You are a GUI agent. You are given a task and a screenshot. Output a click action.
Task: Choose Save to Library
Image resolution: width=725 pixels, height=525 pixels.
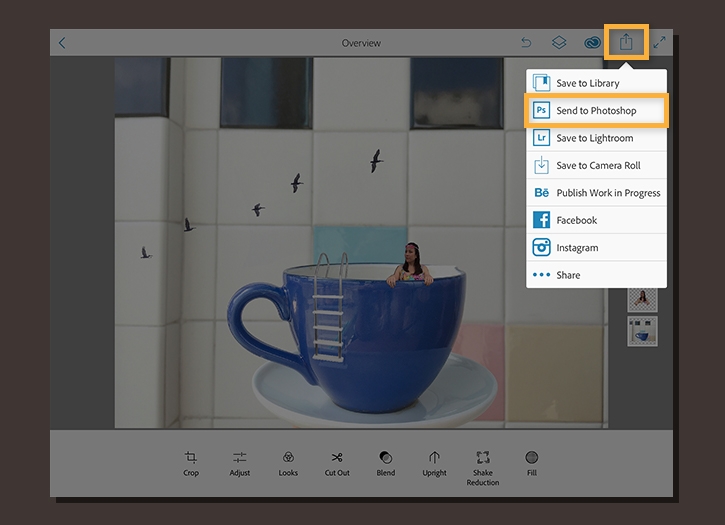(596, 83)
